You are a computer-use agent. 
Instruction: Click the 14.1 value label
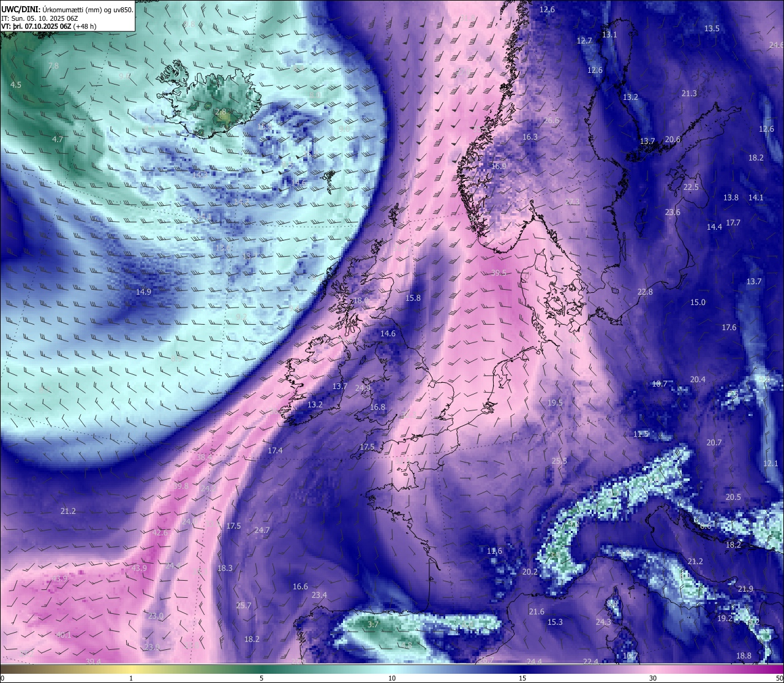click(756, 197)
